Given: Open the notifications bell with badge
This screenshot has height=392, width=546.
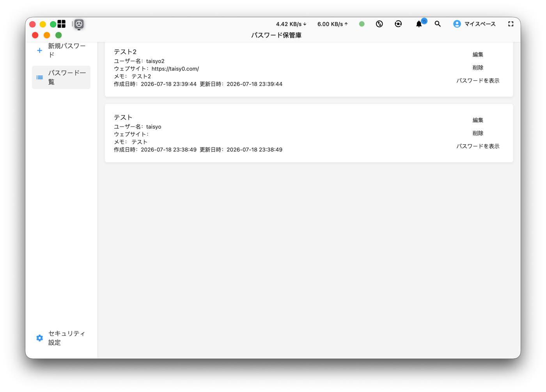Looking at the screenshot, I should (x=420, y=24).
